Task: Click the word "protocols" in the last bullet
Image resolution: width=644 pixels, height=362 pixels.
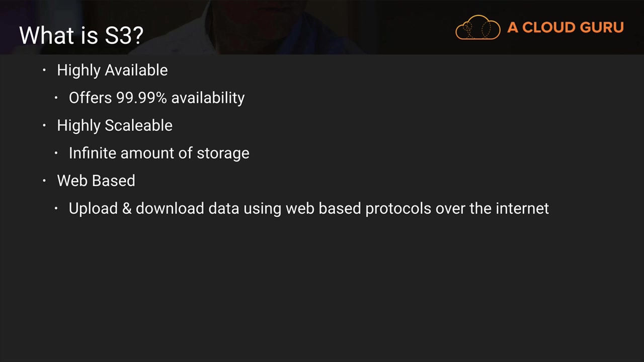Action: pyautogui.click(x=398, y=209)
